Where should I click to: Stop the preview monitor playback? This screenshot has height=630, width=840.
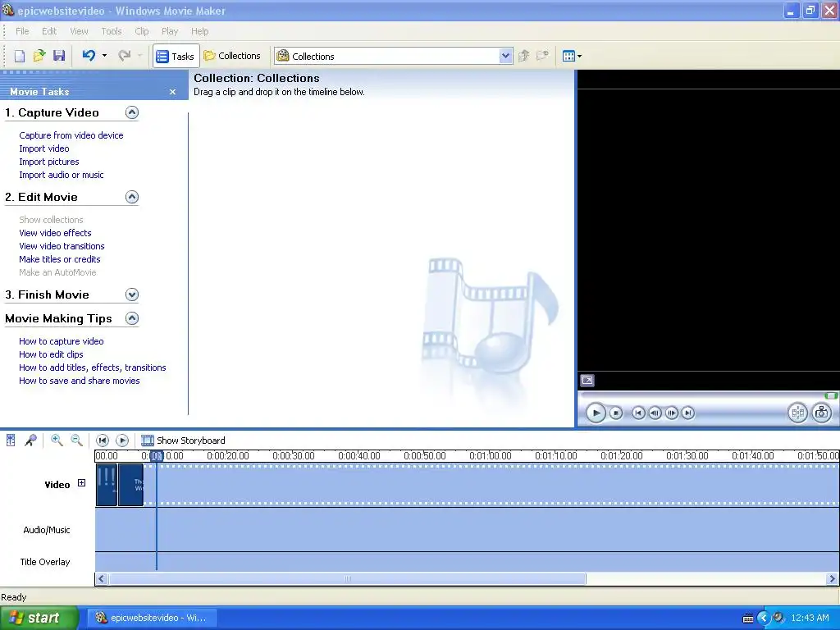coord(616,413)
